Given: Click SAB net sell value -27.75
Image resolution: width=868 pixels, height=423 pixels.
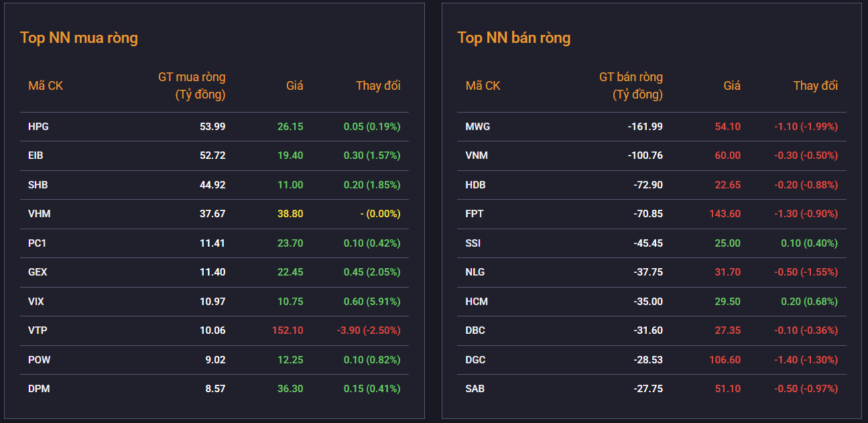Looking at the screenshot, I should point(648,389).
